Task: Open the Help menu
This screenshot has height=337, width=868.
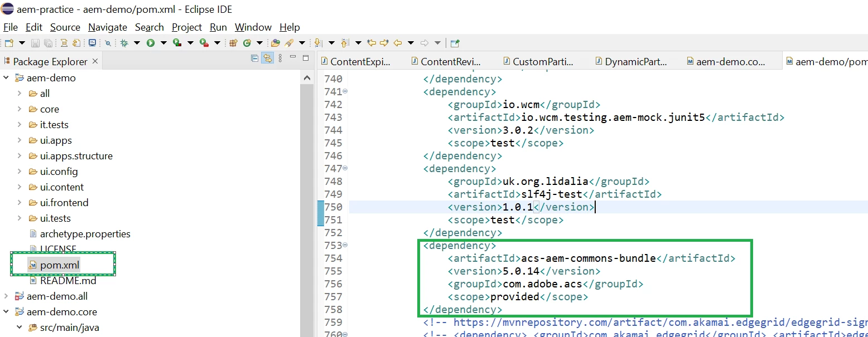Action: [290, 27]
